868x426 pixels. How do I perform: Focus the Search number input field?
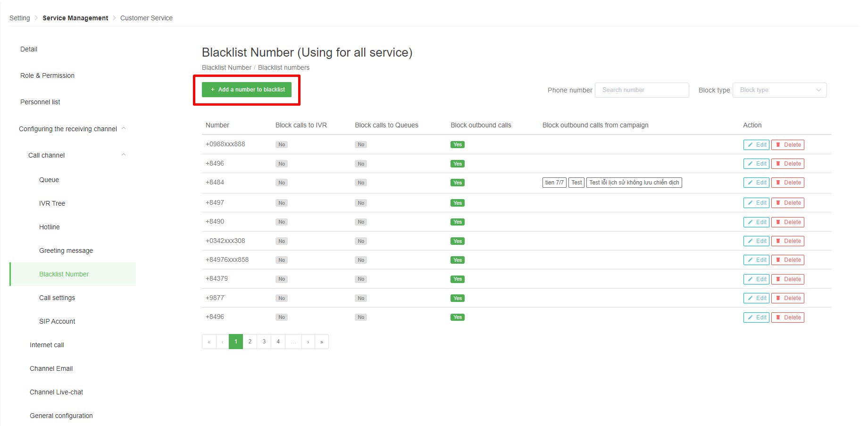[642, 90]
